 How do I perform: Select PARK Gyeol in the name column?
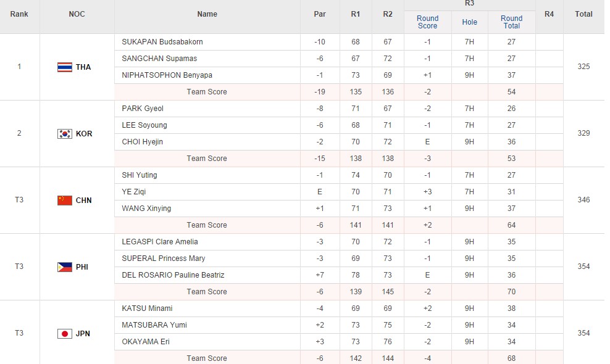143,109
